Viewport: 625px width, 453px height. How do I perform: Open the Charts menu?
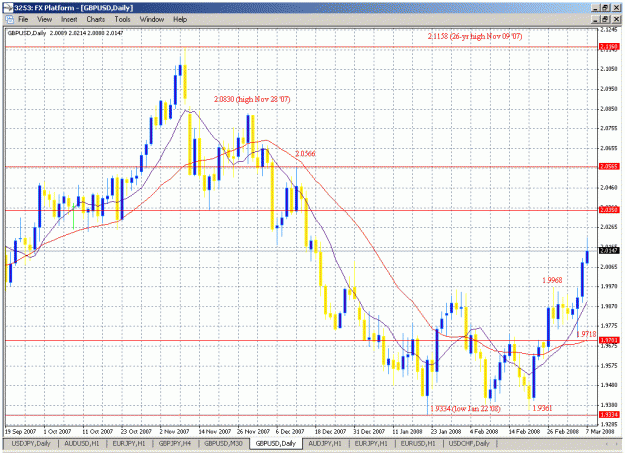tap(96, 19)
